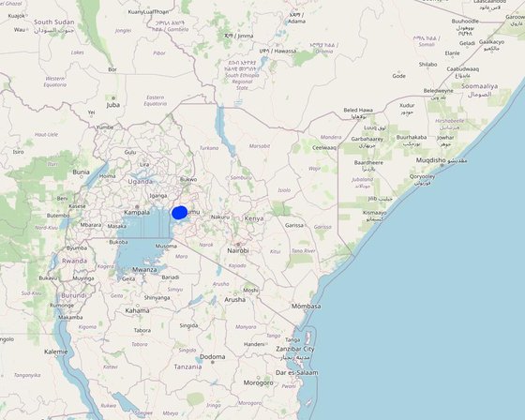Click the Arusha city label
Viewport: 525px width, 420px height.
[x=234, y=299]
